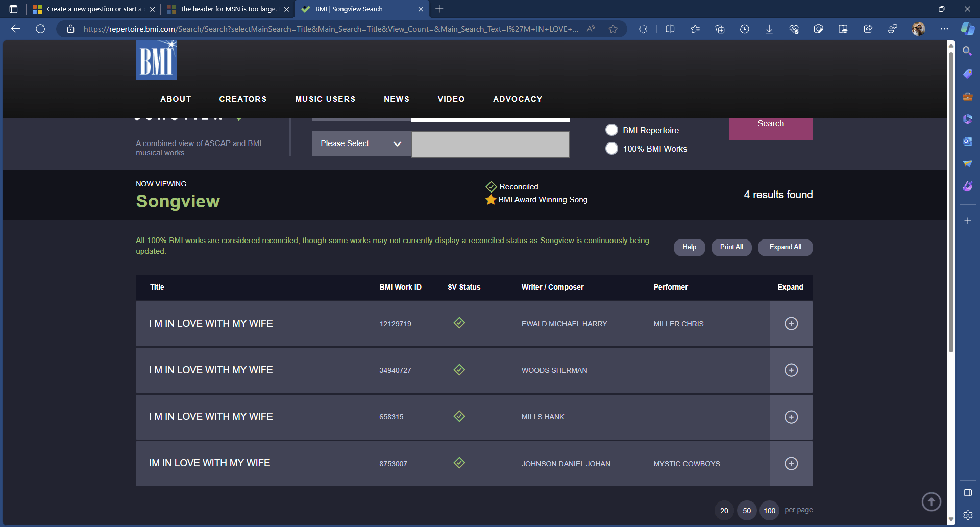The height and width of the screenshot is (527, 980).
Task: Share this page
Action: (x=868, y=29)
